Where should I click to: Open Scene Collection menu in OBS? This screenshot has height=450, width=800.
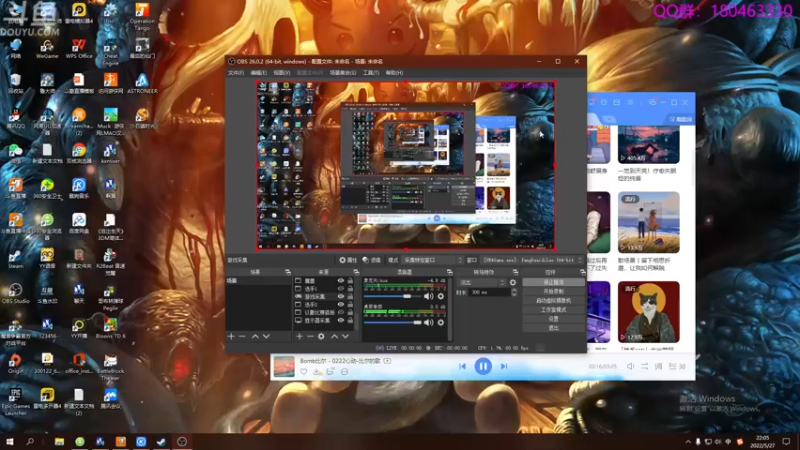click(343, 73)
